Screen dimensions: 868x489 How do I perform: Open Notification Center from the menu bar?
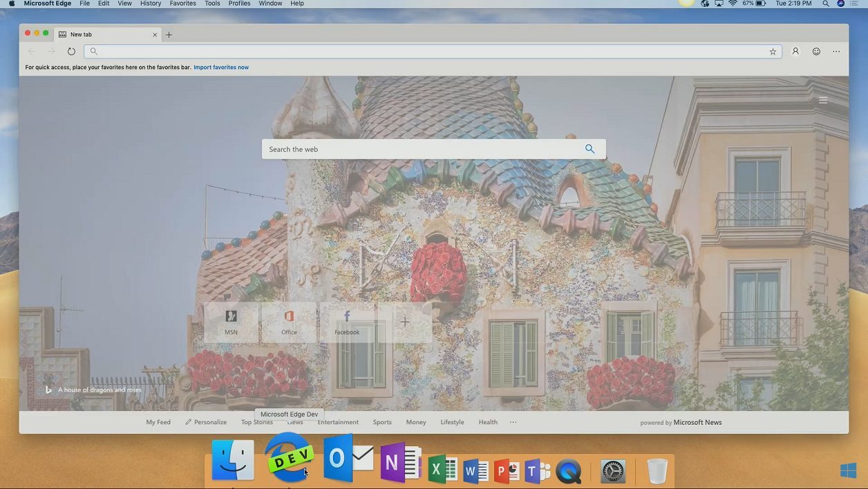[x=856, y=3]
